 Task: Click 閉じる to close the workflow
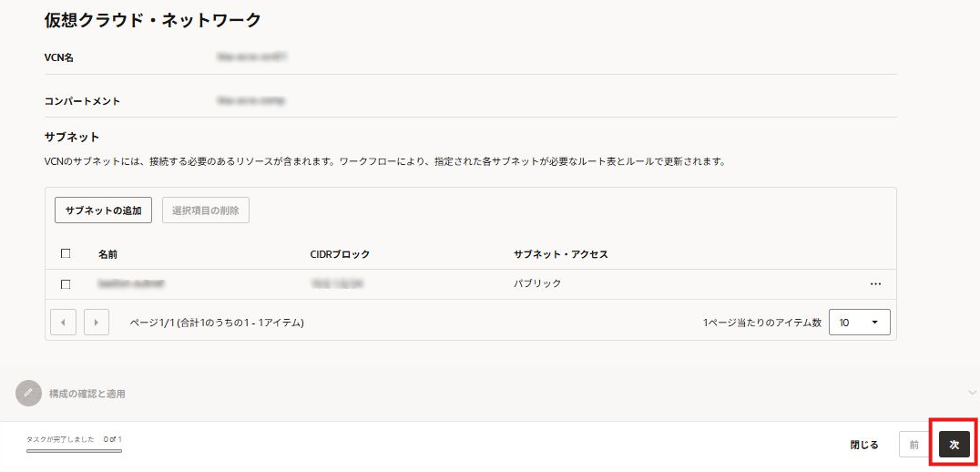pyautogui.click(x=864, y=445)
